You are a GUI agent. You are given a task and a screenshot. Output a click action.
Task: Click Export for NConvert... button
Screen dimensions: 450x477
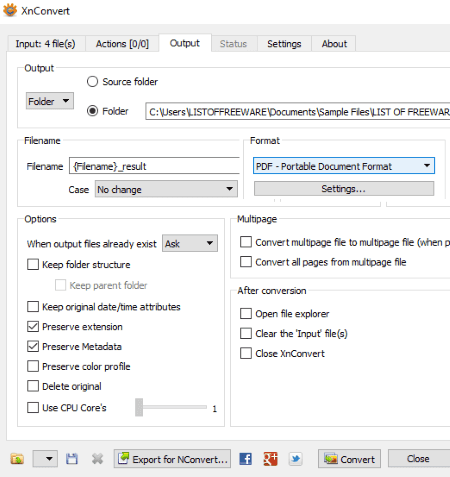[x=172, y=459]
